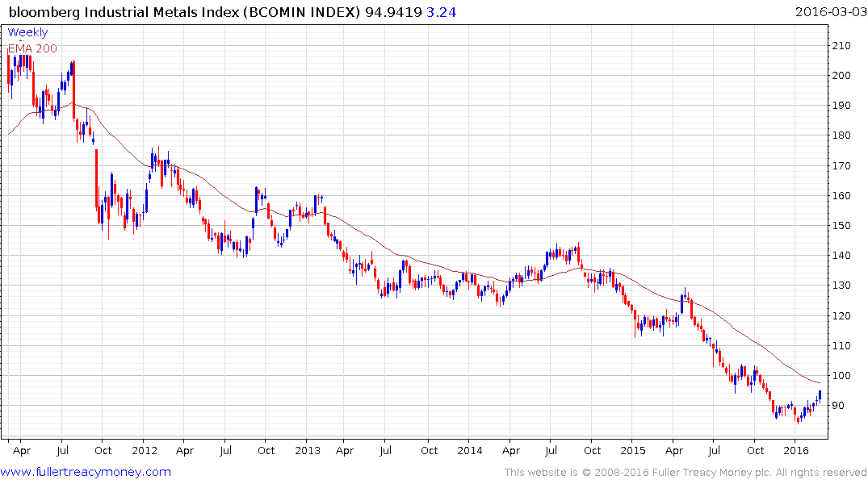This screenshot has width=868, height=484.
Task: Click the 190 price axis label
Action: [x=841, y=106]
